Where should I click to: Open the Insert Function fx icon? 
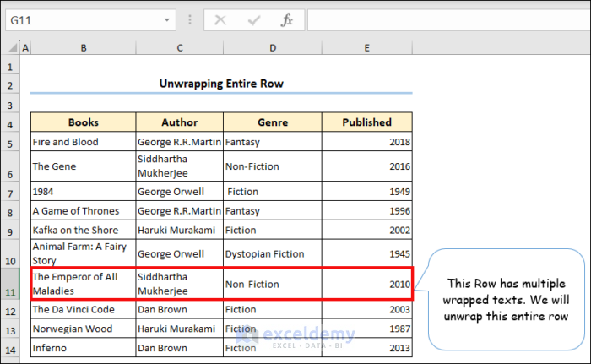(x=287, y=20)
